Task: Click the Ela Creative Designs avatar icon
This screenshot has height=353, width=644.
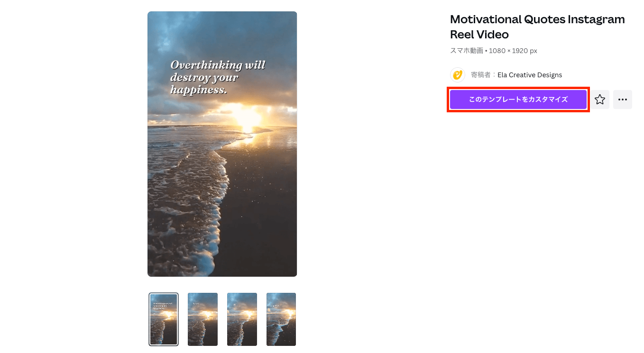Action: point(458,75)
